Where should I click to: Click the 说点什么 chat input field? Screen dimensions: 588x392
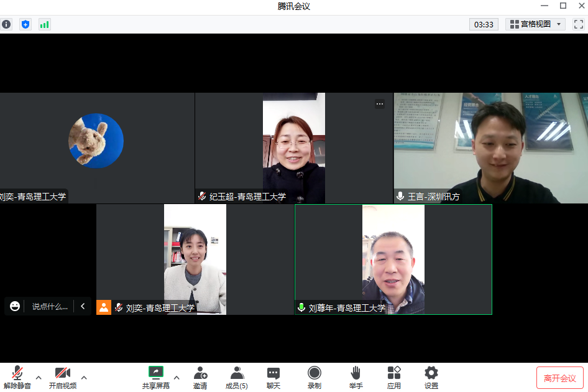pyautogui.click(x=50, y=306)
